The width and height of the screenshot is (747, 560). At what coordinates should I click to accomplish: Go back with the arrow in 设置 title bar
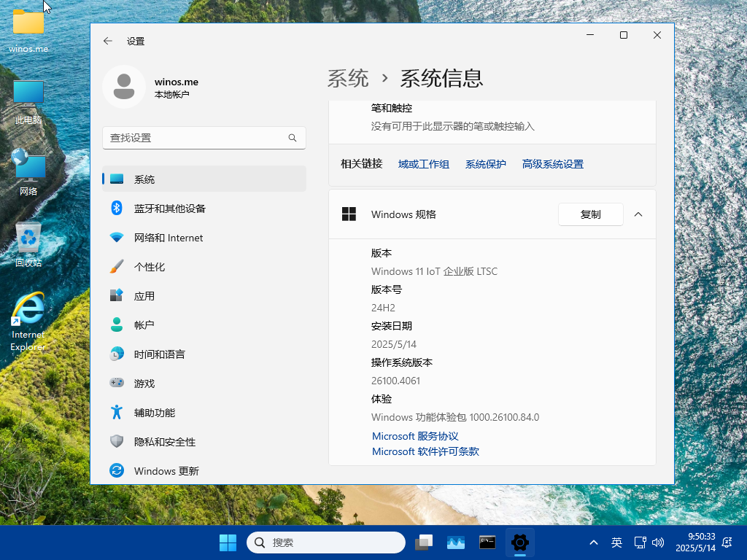108,41
